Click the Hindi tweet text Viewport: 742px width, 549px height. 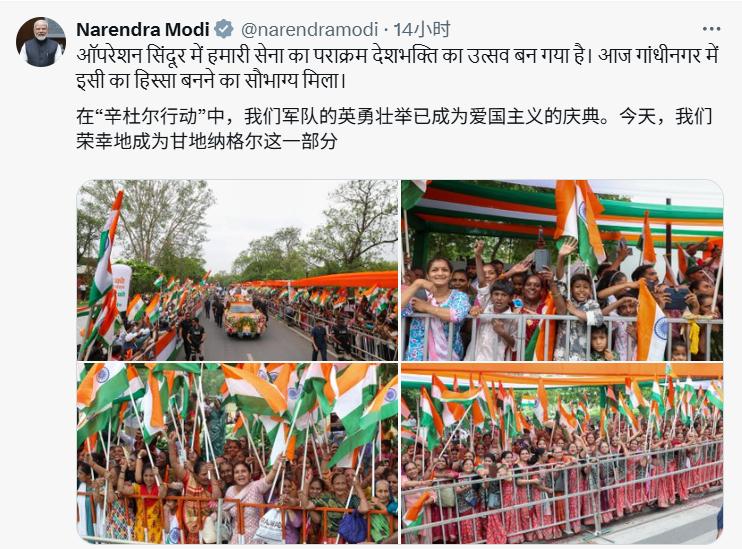(398, 68)
